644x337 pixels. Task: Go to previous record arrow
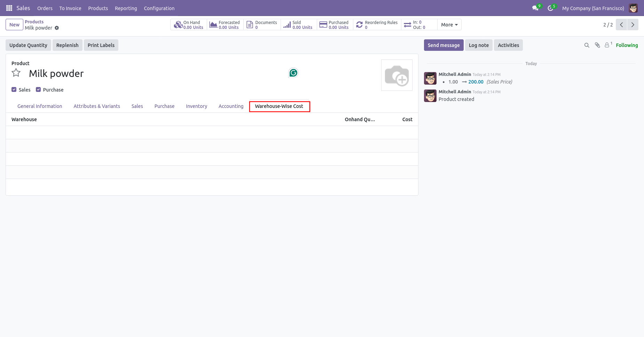pyautogui.click(x=621, y=25)
